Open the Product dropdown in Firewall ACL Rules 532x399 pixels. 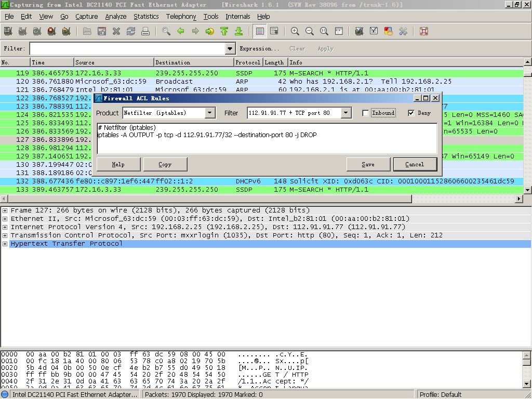[x=210, y=113]
